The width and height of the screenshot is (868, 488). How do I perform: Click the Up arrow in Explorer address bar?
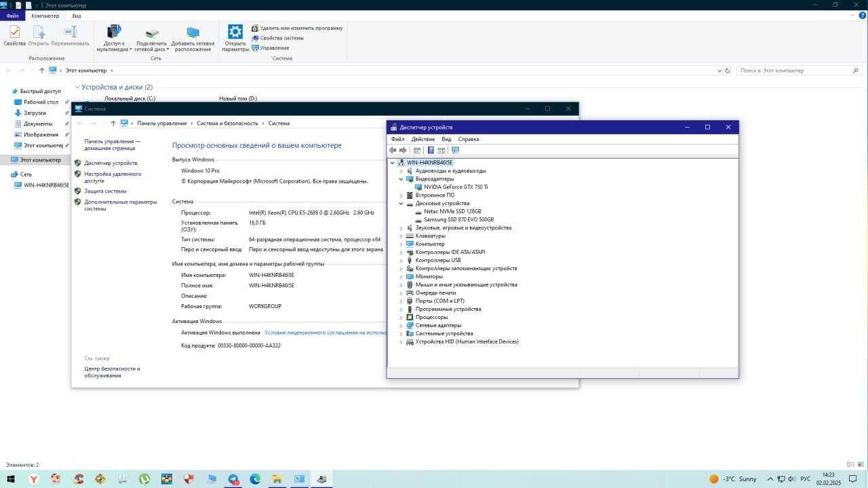tap(42, 71)
